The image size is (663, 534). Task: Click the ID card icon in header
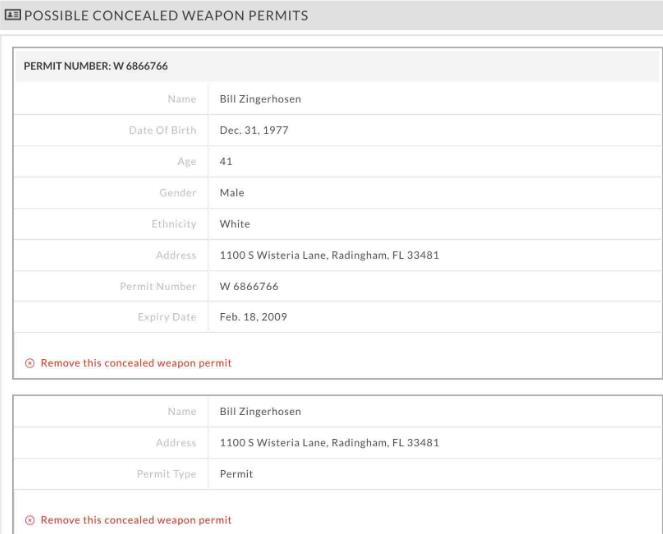[x=12, y=15]
